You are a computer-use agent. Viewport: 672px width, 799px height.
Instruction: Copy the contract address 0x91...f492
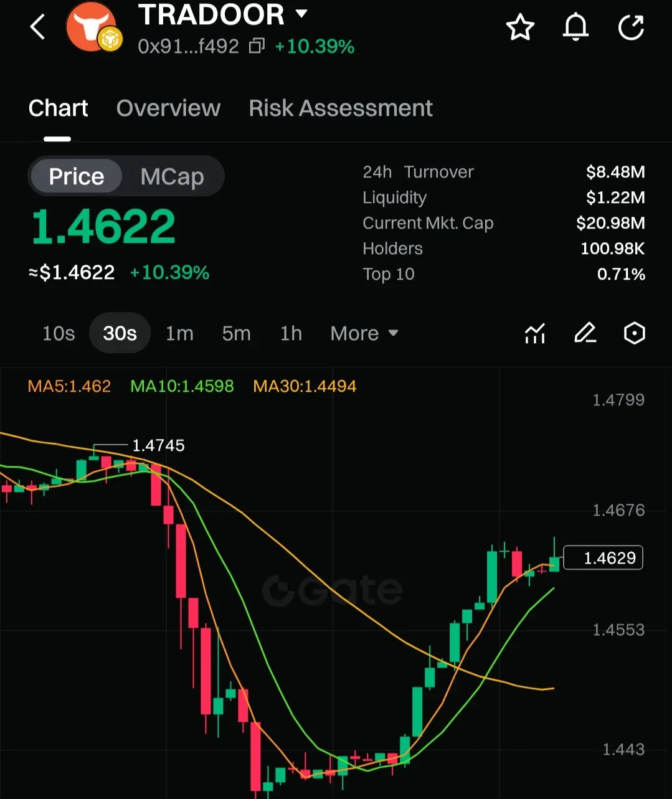[x=257, y=46]
